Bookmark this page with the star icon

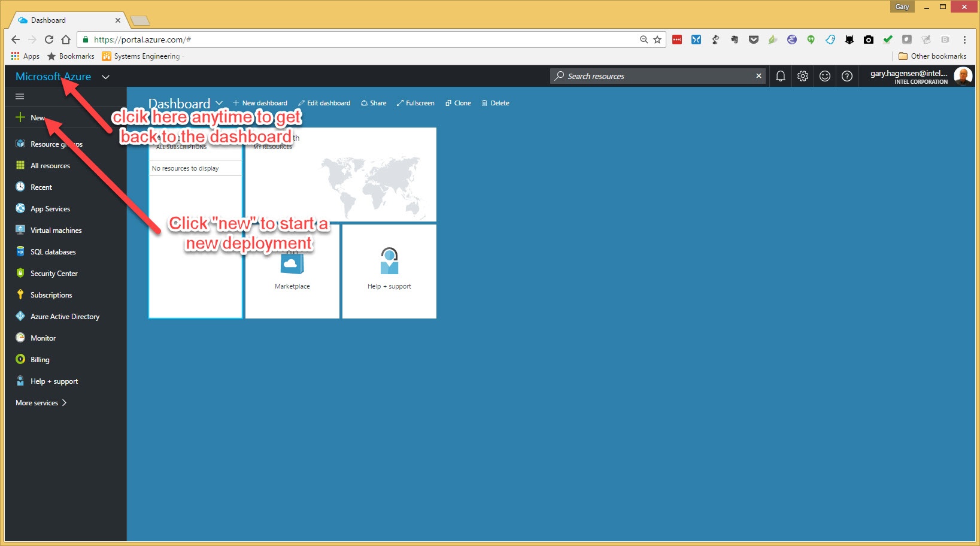pyautogui.click(x=657, y=40)
